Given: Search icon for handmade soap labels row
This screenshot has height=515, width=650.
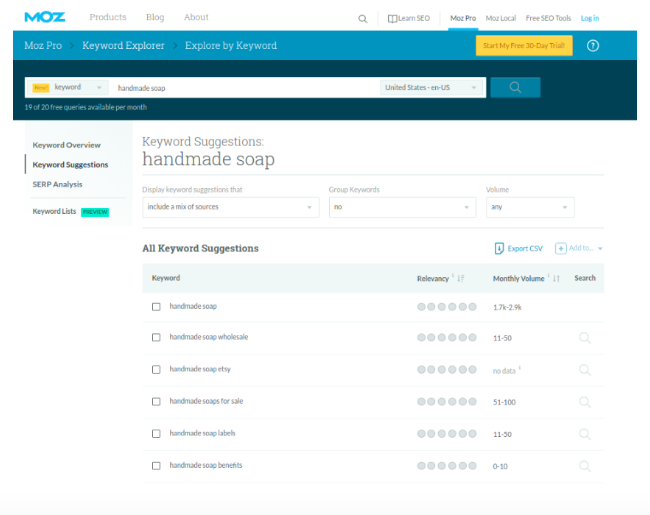Looking at the screenshot, I should 585,434.
